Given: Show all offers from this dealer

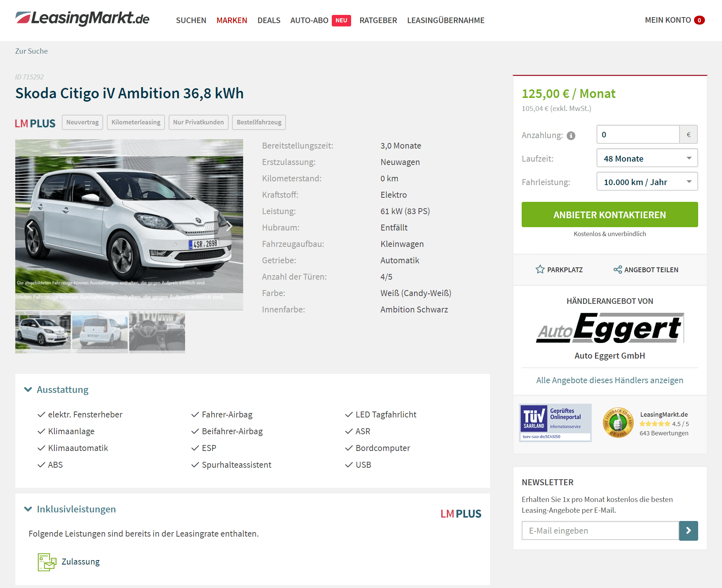Looking at the screenshot, I should [610, 380].
